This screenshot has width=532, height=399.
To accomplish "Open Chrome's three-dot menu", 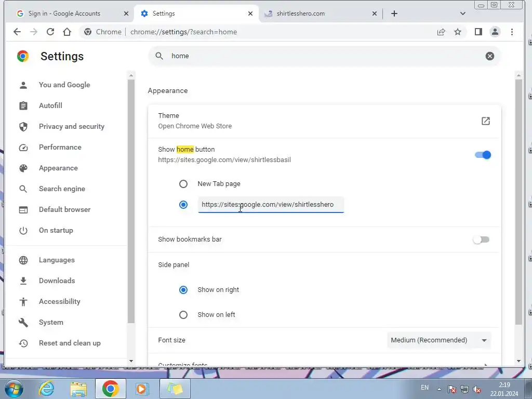I will click(512, 32).
